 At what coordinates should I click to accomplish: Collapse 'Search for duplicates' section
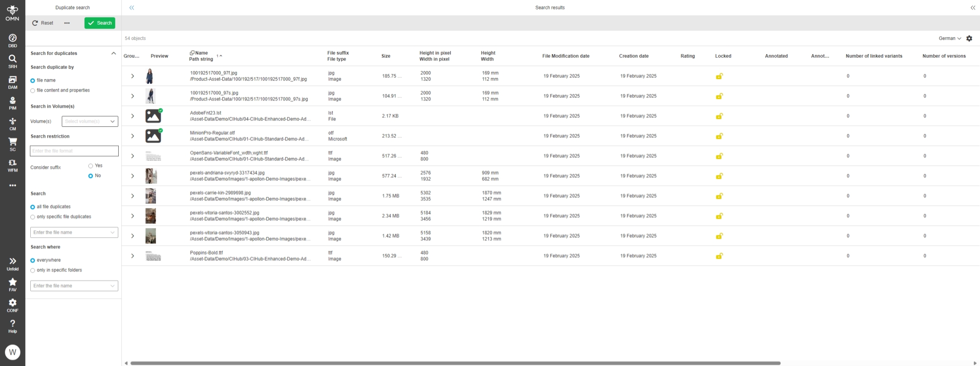[x=113, y=53]
